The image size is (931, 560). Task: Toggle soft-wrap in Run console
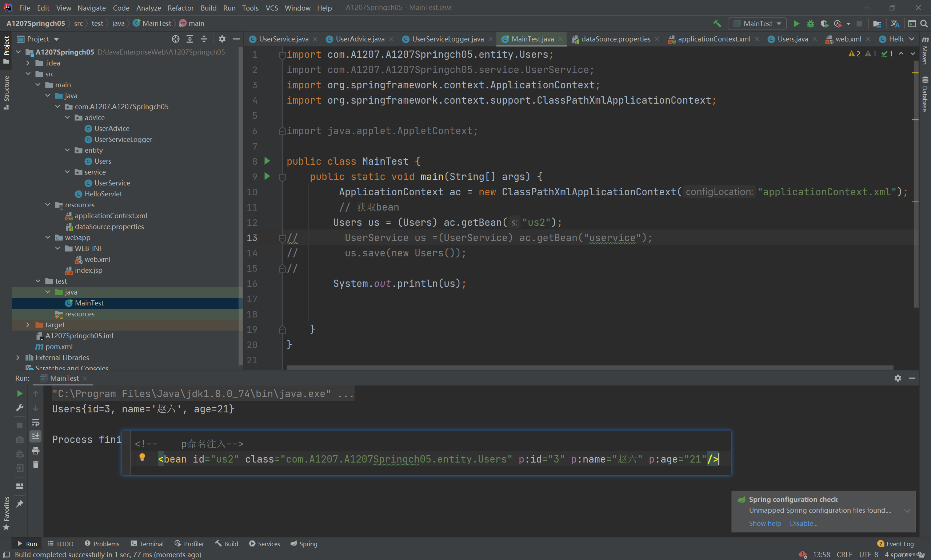click(x=36, y=422)
